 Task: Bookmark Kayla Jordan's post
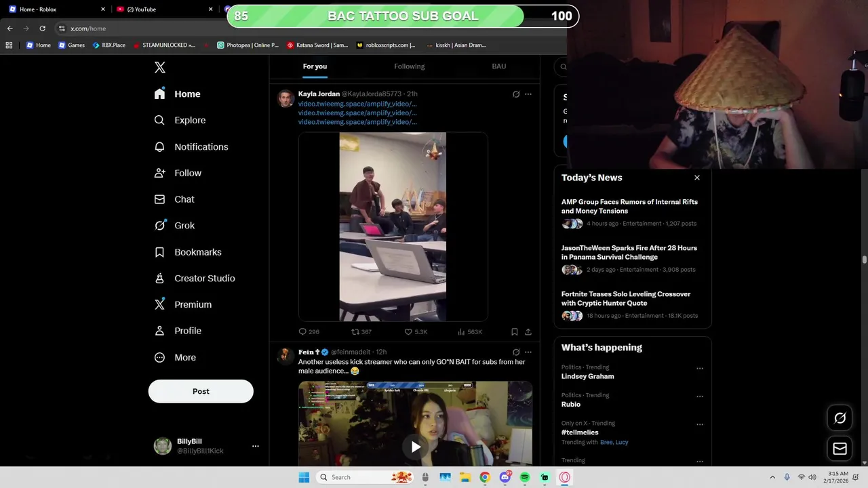514,332
